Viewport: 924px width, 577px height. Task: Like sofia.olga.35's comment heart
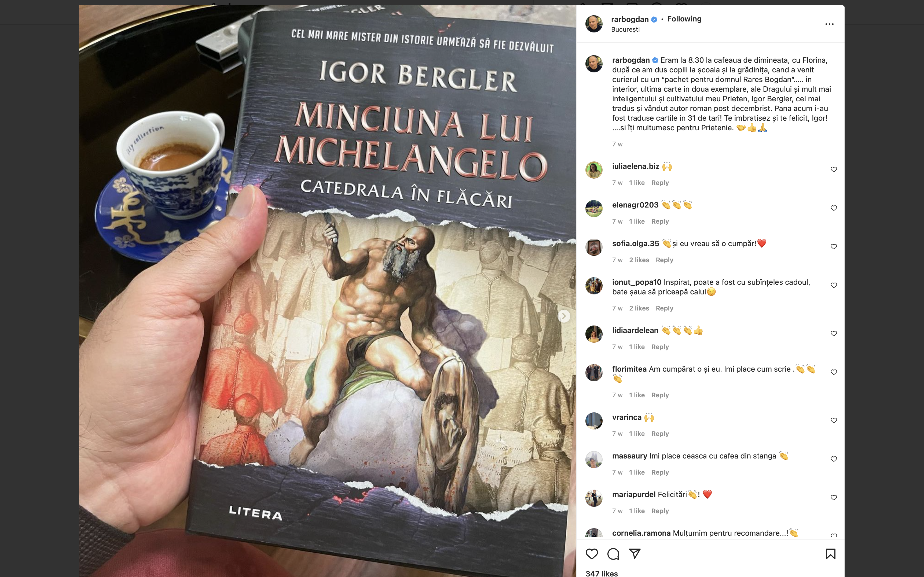tap(834, 246)
